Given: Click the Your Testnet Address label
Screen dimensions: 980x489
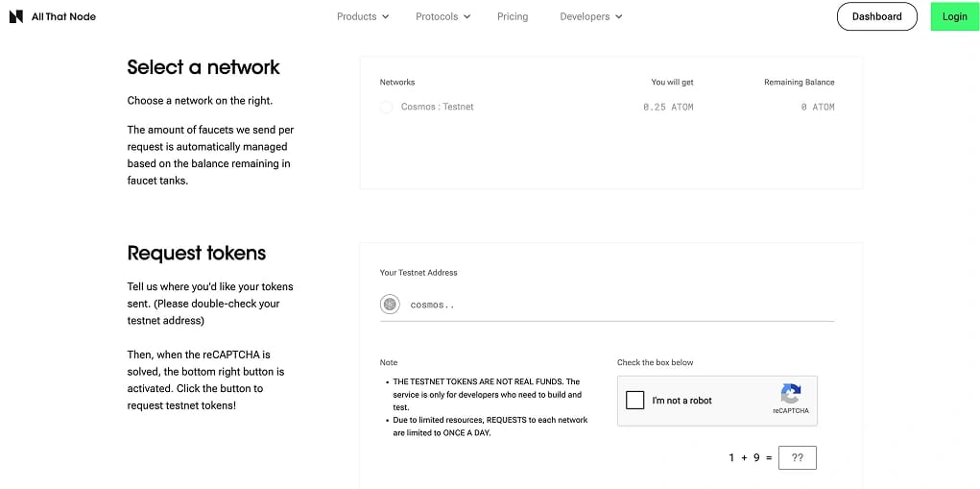Looking at the screenshot, I should pyautogui.click(x=418, y=273).
